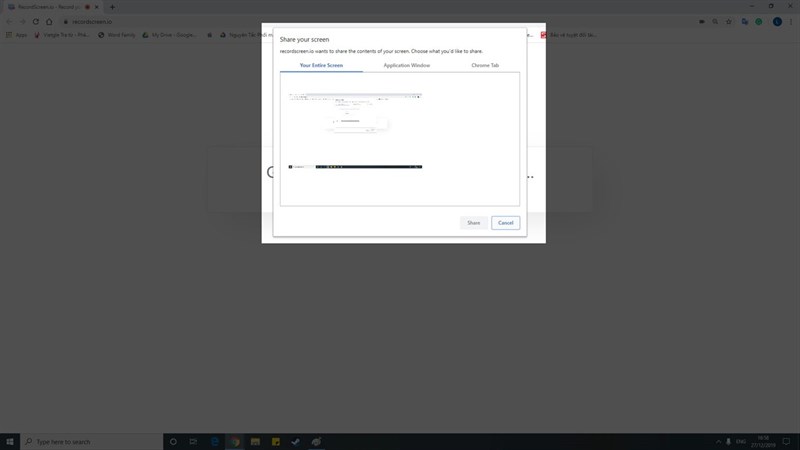Open File Explorer from the taskbar

(255, 442)
